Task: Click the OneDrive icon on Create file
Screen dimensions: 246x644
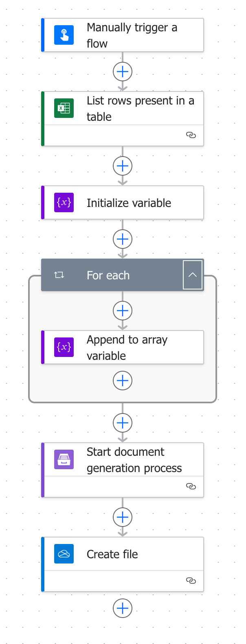Action: [64, 554]
